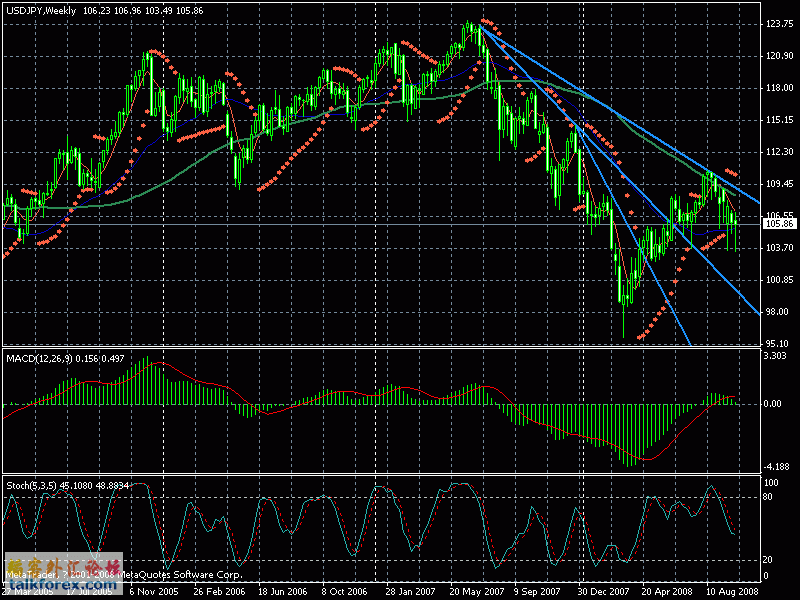Select the 30 Dec 2007 date label
The image size is (800, 600).
(x=603, y=592)
